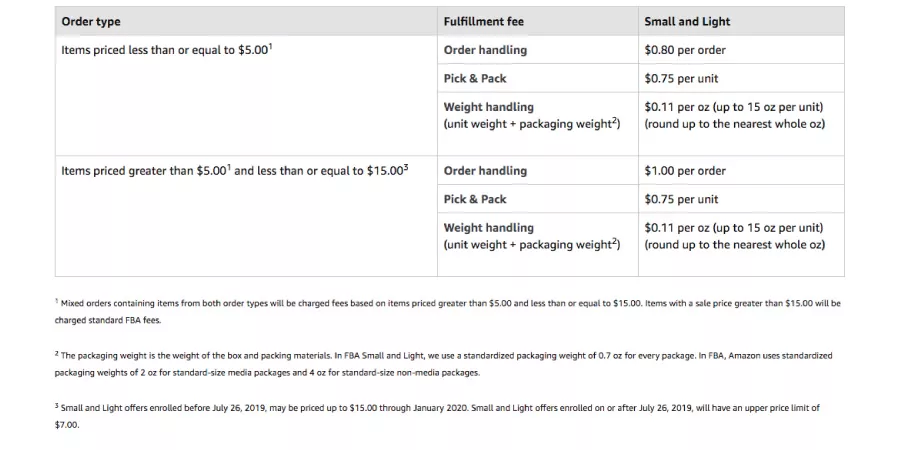Click footnote 2 about packaging weight
Viewport: 900px width, 450px height.
tap(443, 364)
